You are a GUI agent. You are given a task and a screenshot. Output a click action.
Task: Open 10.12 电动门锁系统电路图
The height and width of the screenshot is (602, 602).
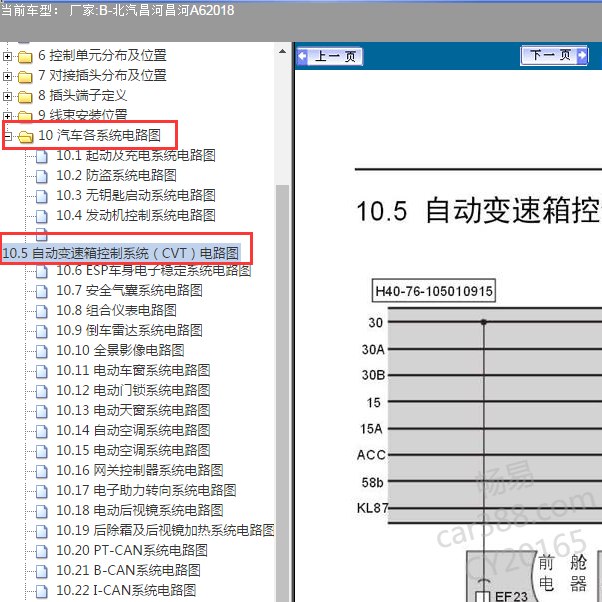tap(133, 390)
